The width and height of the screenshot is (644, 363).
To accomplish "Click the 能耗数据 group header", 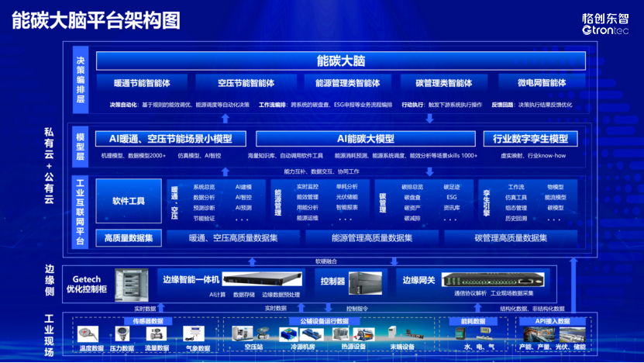I will tap(474, 321).
